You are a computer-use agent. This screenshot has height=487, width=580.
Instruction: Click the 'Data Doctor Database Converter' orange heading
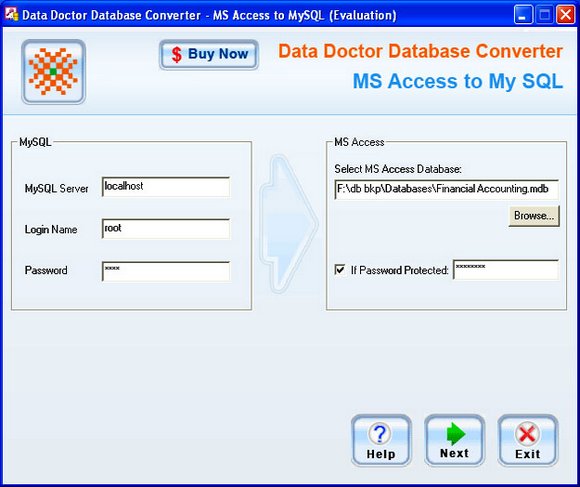(x=421, y=51)
